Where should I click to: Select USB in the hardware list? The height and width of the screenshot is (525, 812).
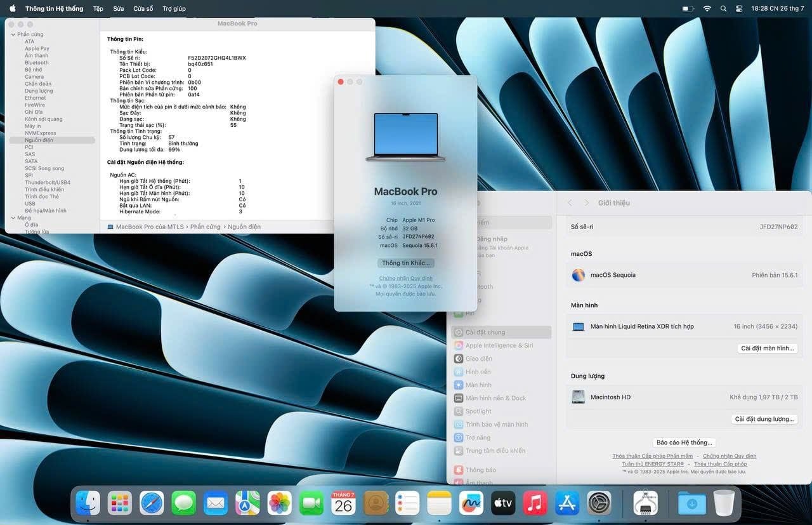(x=30, y=204)
